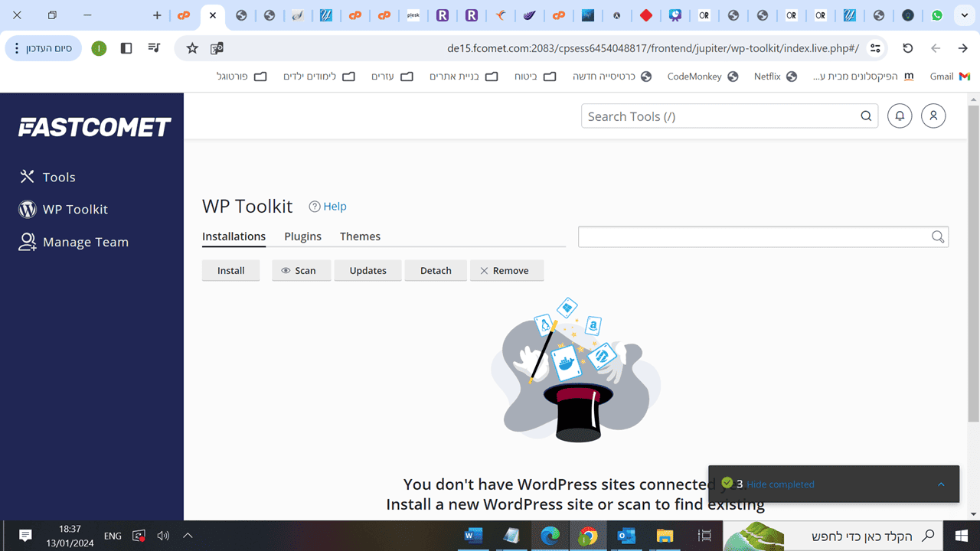The width and height of the screenshot is (980, 551).
Task: Open a new tab with the plus icon
Action: [x=157, y=15]
